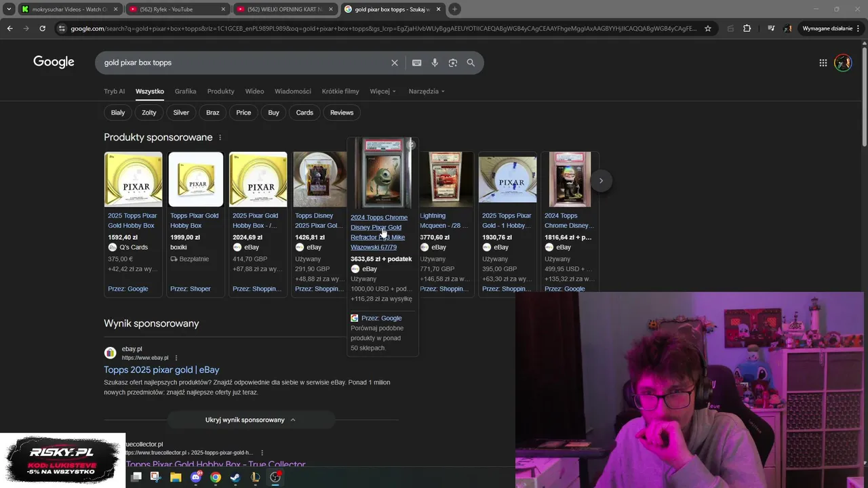Open the Lightning Mcqueen card thumbnail

pyautogui.click(x=444, y=180)
